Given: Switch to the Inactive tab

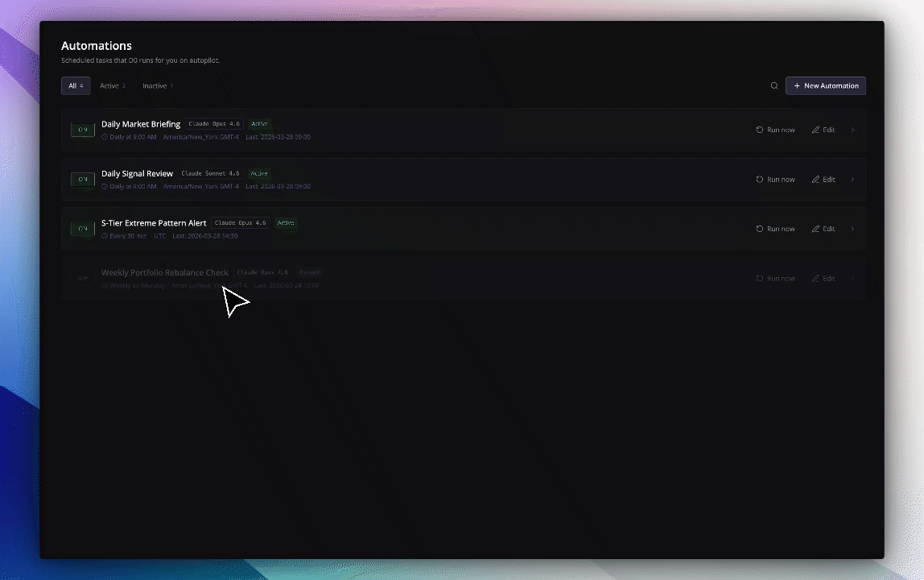Looking at the screenshot, I should (157, 85).
